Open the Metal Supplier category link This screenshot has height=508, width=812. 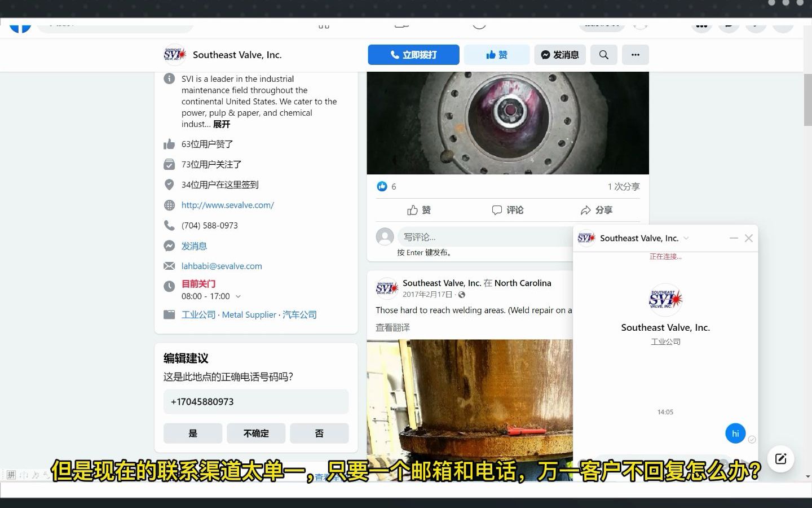click(x=249, y=314)
